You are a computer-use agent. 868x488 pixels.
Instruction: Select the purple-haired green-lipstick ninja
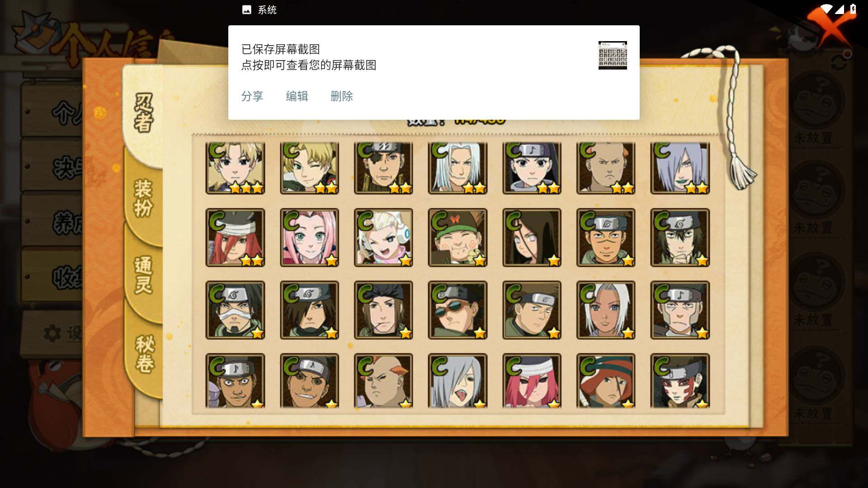pos(680,168)
